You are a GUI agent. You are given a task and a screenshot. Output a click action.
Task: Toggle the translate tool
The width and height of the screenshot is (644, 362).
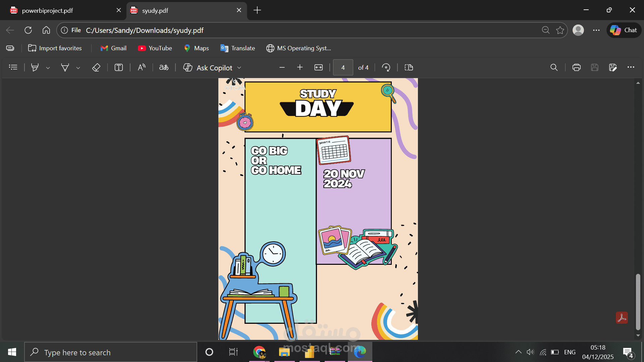click(x=164, y=67)
